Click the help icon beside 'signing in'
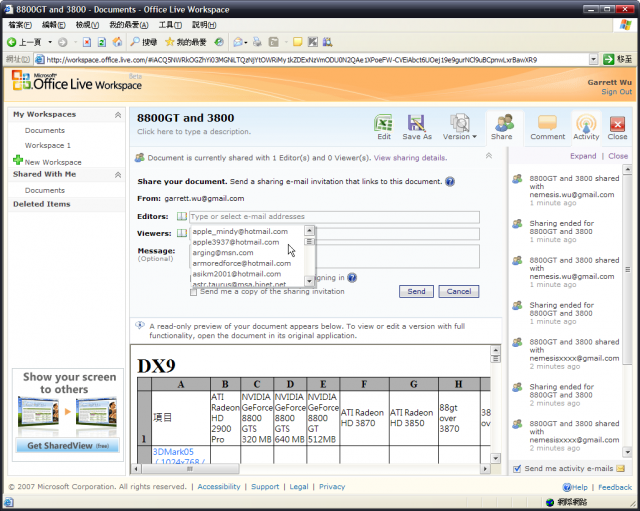 tap(352, 278)
